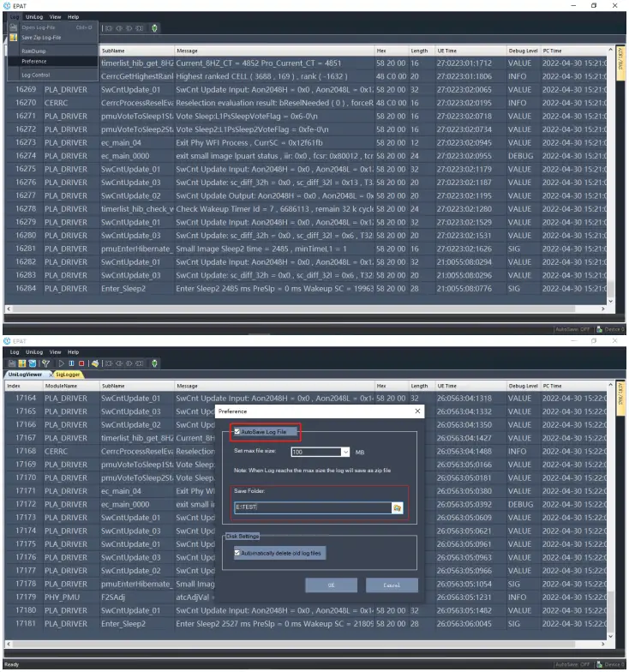Click Save Zip Log-File icon in Log menu

[x=14, y=38]
